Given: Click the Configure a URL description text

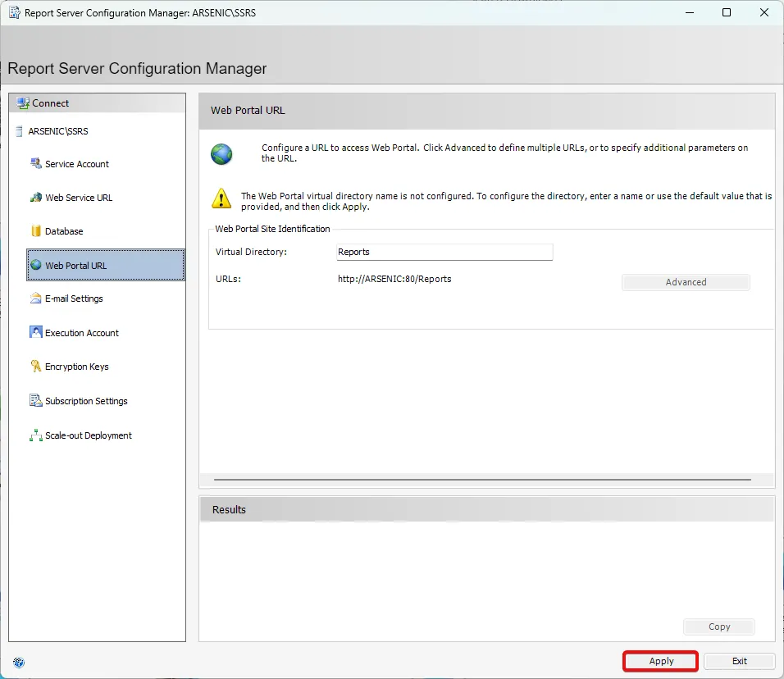Looking at the screenshot, I should tap(504, 153).
